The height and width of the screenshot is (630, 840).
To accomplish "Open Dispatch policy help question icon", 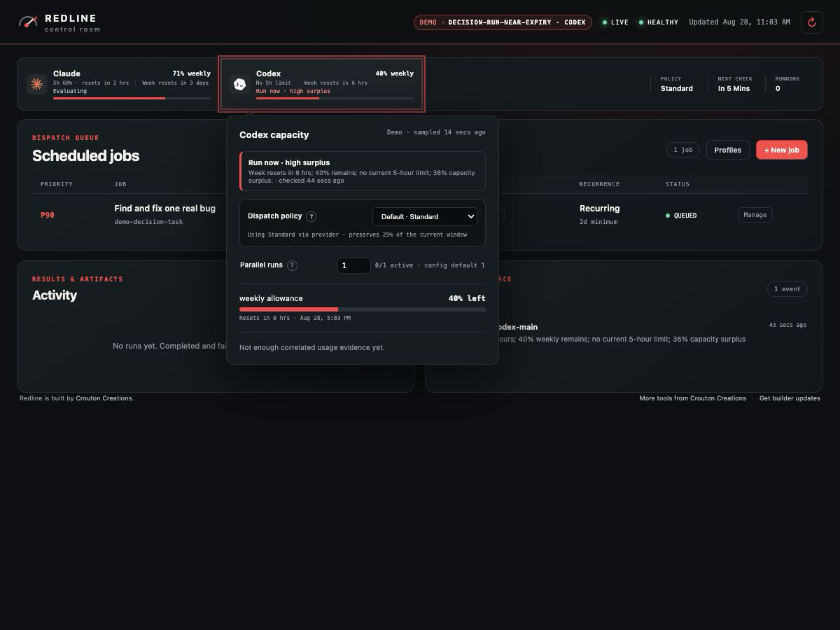I will click(311, 216).
